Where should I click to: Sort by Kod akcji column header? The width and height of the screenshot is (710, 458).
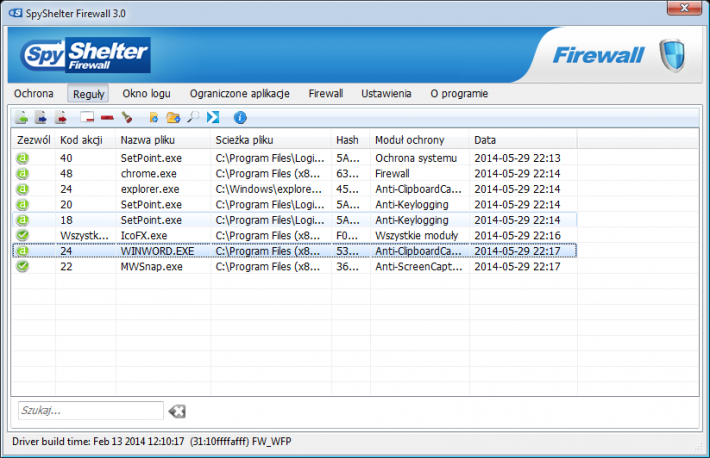click(x=86, y=140)
